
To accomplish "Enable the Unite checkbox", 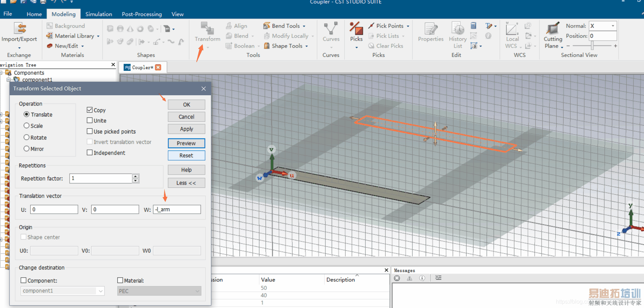I will click(x=90, y=120).
